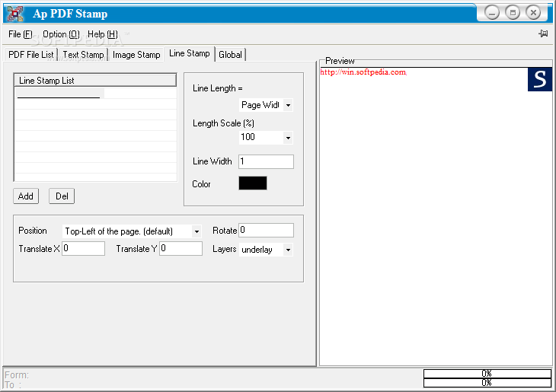Screen dimensions: 556x392
Task: Click the Line Length = label
Action: point(217,88)
